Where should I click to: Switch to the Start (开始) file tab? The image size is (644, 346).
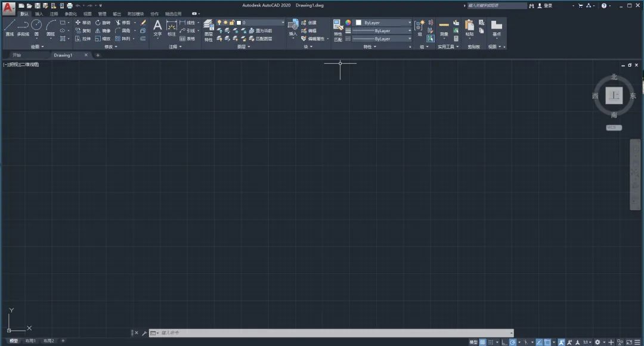pos(17,55)
